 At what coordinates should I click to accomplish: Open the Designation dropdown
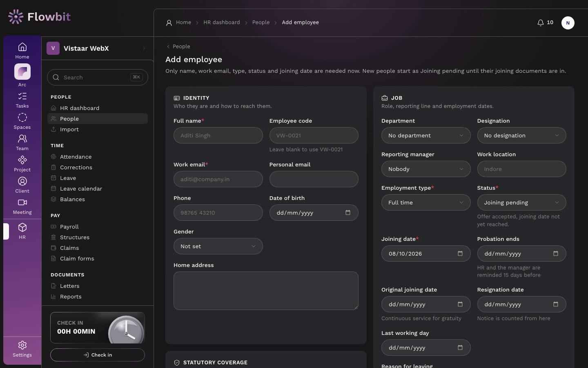coord(521,135)
